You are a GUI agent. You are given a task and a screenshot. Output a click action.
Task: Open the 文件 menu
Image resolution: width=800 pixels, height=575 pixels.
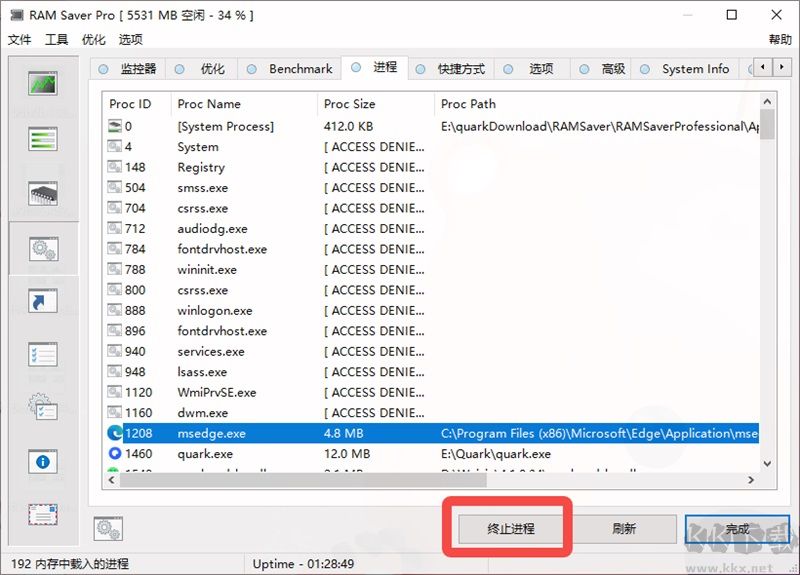(x=19, y=39)
